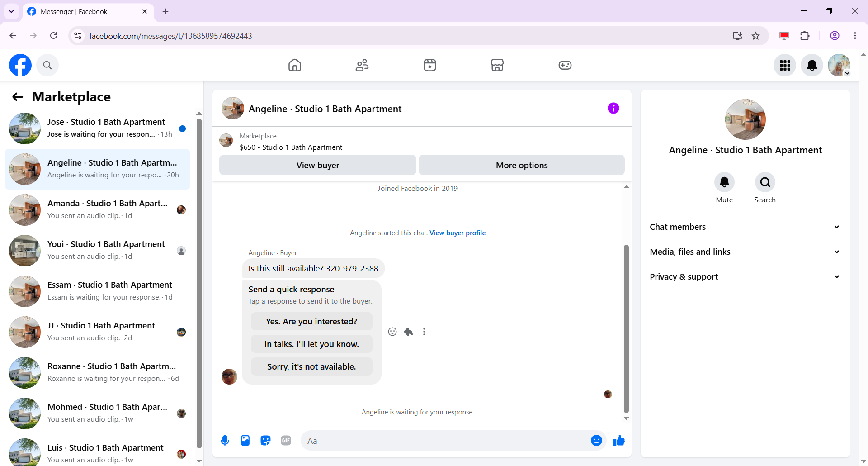Open the Facebook menu grid icon
Screen dimensions: 868x466
coord(785,65)
